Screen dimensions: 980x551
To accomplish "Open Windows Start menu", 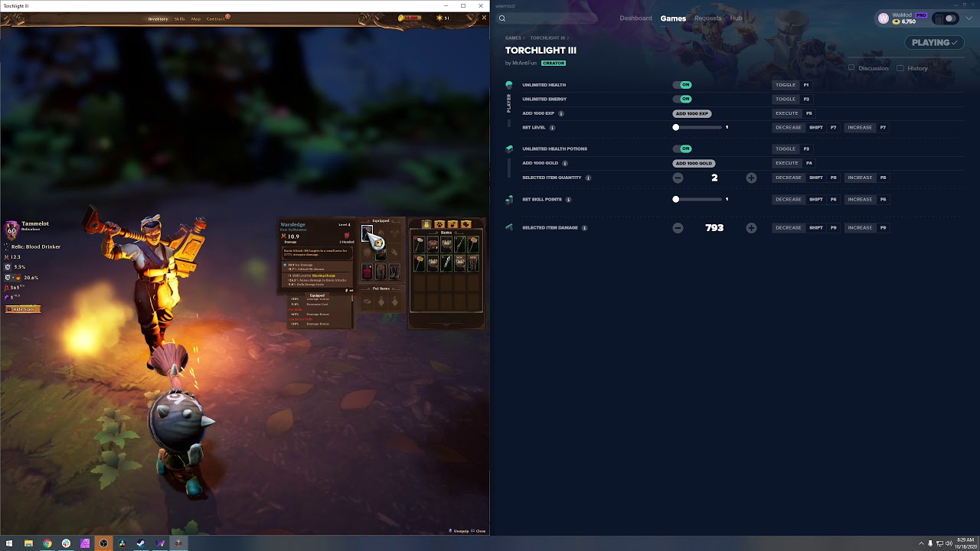I will [8, 543].
